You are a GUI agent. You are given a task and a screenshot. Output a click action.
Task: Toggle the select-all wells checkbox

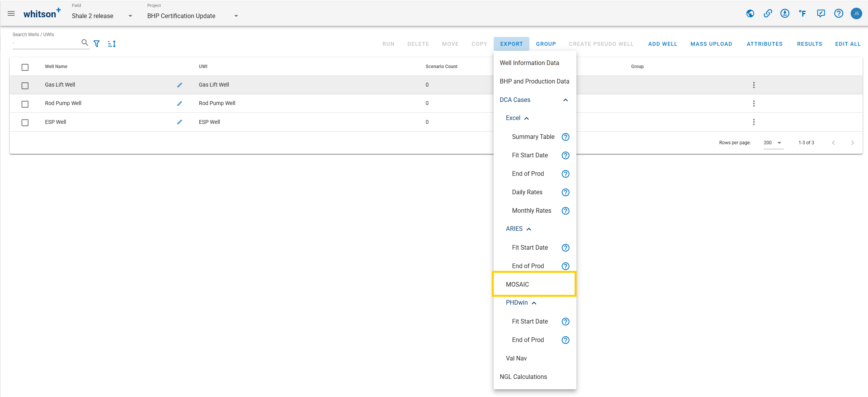click(25, 67)
